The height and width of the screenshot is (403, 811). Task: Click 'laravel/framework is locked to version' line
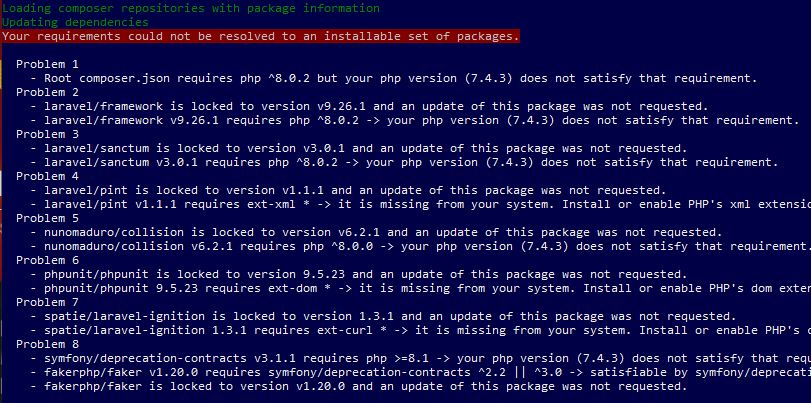369,106
